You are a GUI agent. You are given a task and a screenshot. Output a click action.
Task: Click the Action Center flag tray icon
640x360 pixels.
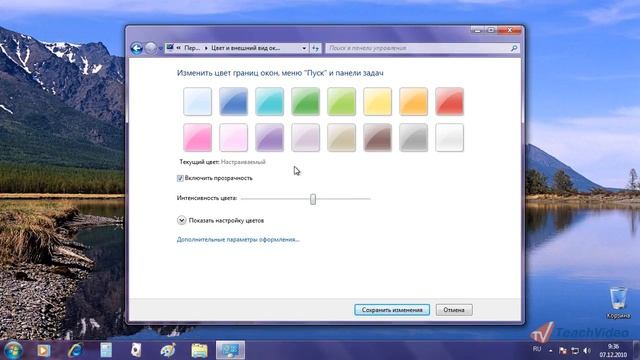(563, 351)
